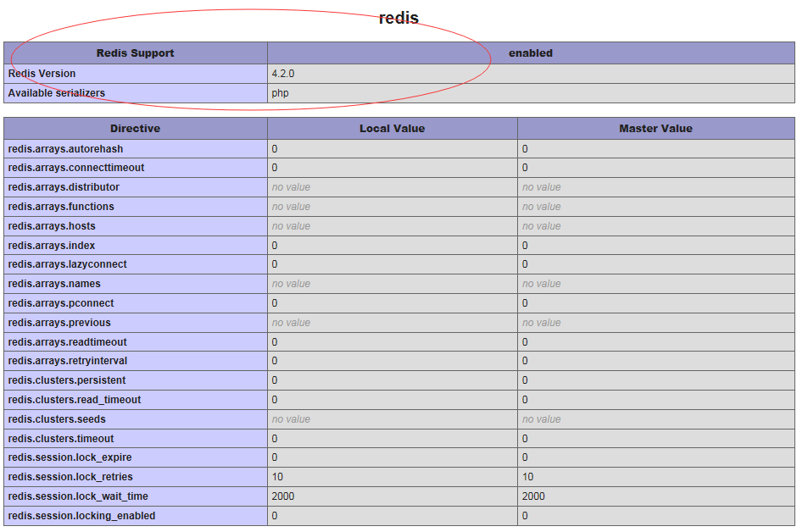Select the 'redis.arrays.hosts' directive
The height and width of the screenshot is (532, 808).
pyautogui.click(x=52, y=226)
